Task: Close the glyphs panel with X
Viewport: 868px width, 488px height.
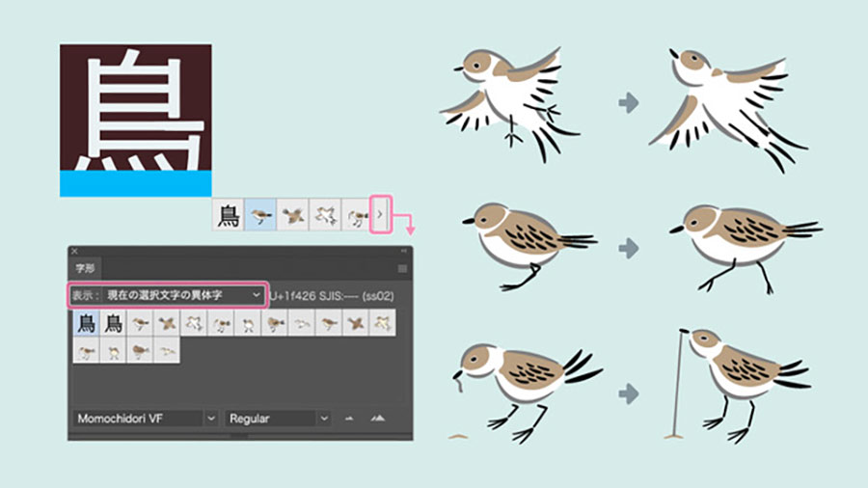Action: (x=74, y=251)
